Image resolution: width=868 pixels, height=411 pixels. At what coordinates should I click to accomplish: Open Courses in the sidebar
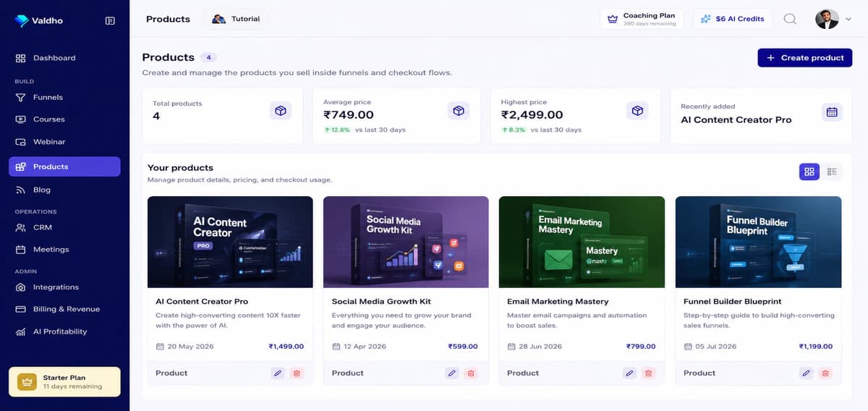click(x=64, y=119)
